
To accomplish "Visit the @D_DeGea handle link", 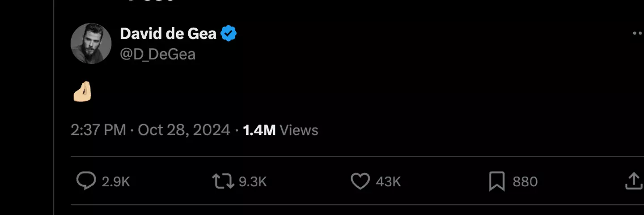I will (x=157, y=54).
